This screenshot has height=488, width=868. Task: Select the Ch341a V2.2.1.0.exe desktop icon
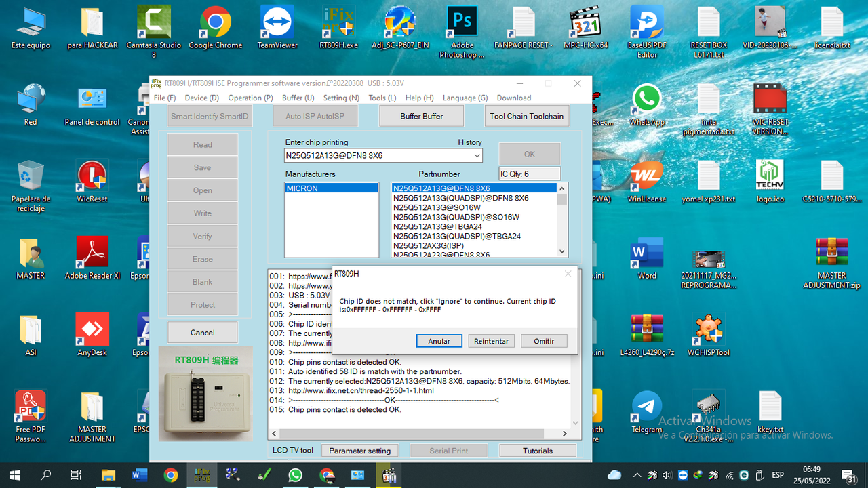(709, 415)
